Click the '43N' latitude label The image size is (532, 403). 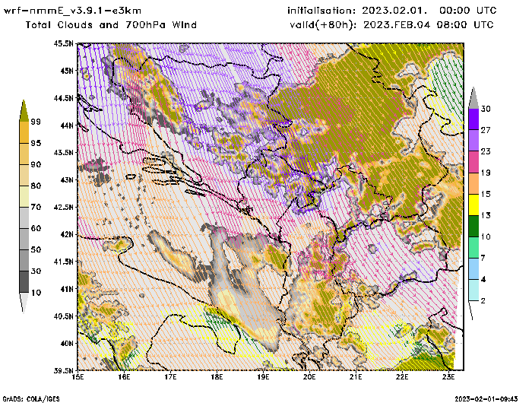tap(67, 179)
